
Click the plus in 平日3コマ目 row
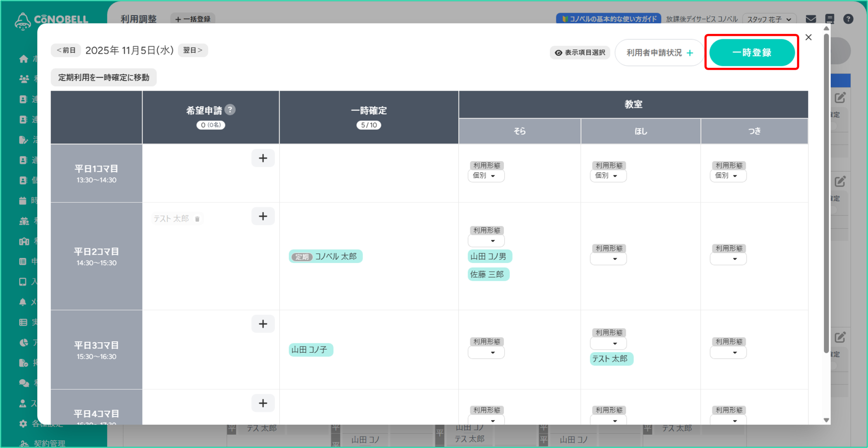click(x=263, y=324)
